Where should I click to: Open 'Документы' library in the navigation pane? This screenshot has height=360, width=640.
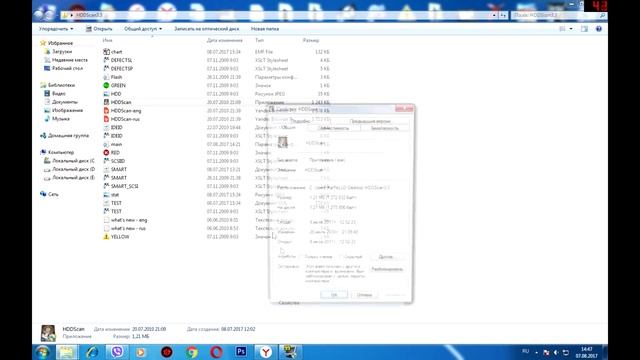point(64,102)
